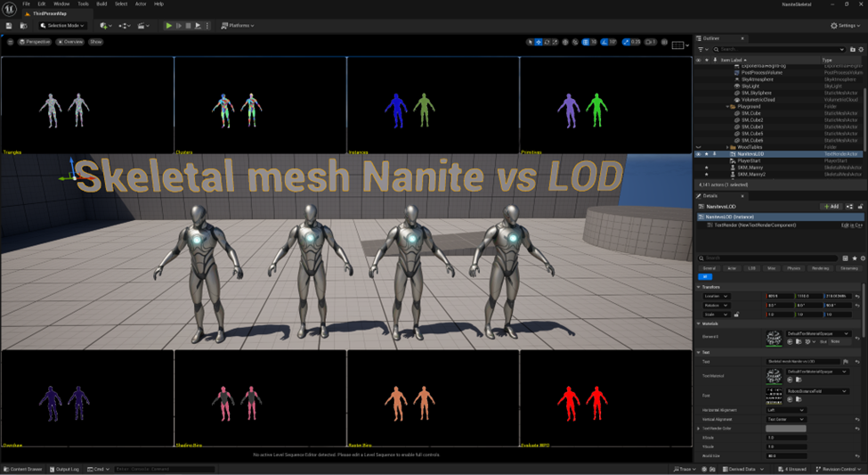This screenshot has height=475, width=868.
Task: Open the viewport layout grid dropdown
Action: click(680, 45)
